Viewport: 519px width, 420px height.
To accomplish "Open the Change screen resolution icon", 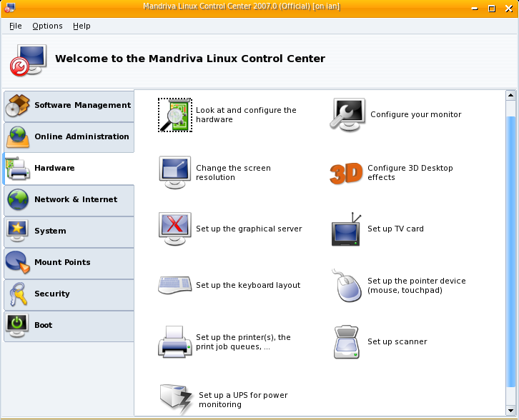I will point(174,172).
